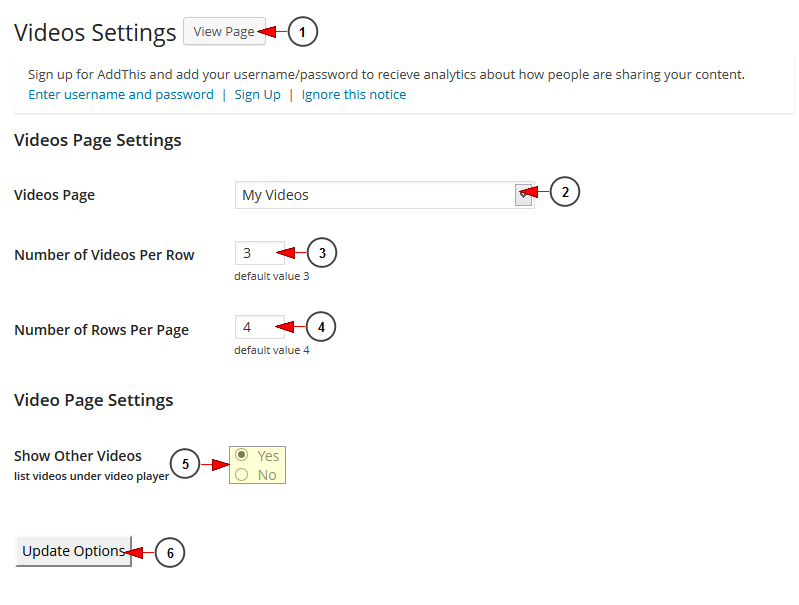
Task: Dismiss via Ignore this notice link
Action: pos(354,95)
